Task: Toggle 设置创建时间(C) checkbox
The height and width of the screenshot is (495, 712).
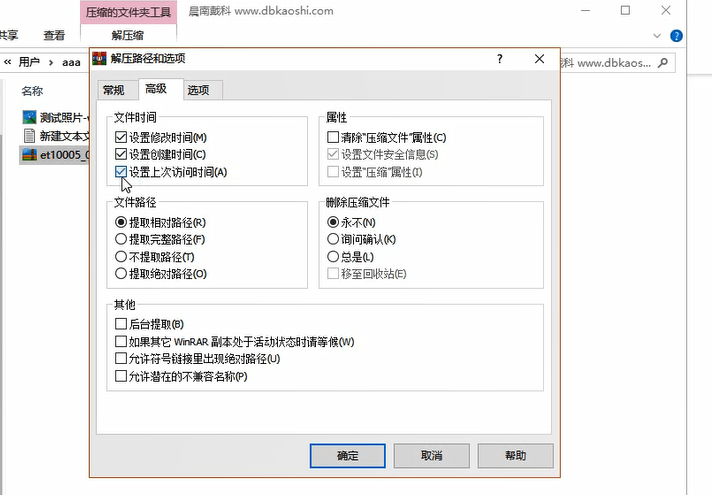Action: [x=121, y=154]
